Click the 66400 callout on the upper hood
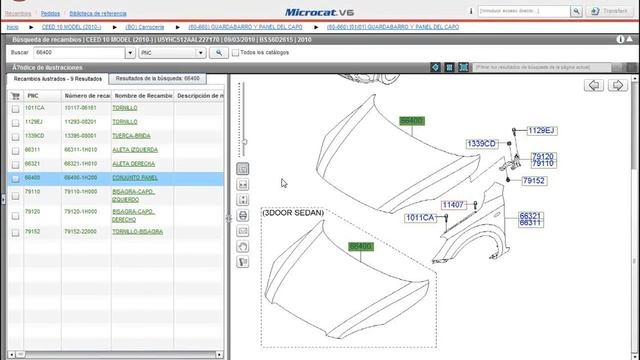 coord(412,121)
